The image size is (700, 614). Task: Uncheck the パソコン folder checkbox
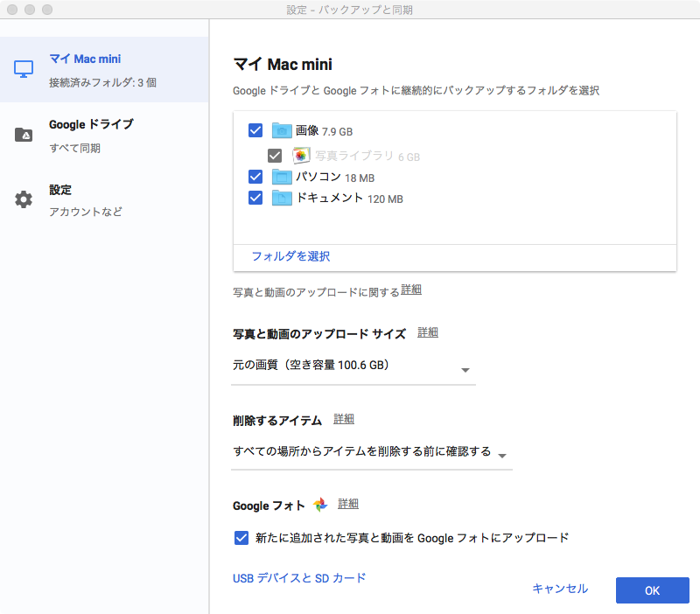[255, 178]
